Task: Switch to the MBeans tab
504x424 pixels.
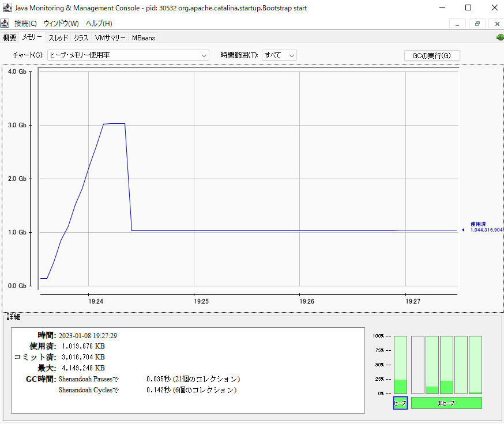Action: point(143,37)
